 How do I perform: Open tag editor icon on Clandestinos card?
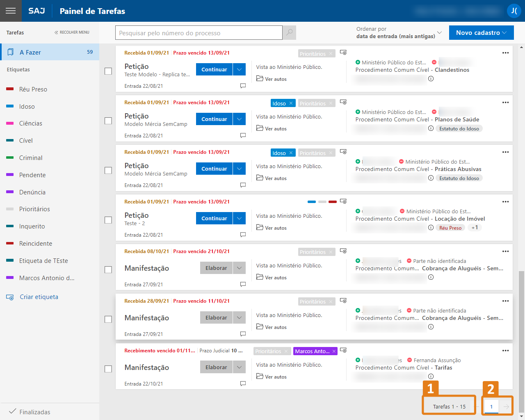[x=343, y=52]
